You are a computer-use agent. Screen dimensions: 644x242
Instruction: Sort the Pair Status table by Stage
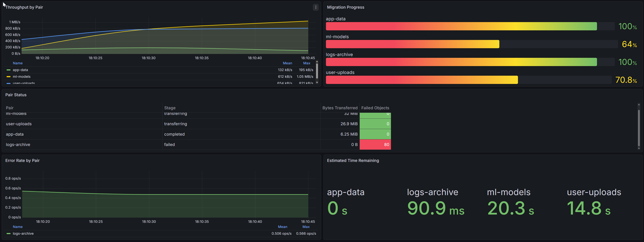click(170, 108)
